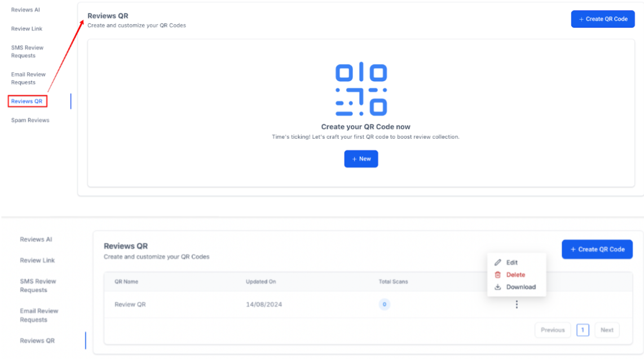Screen dimensions: 644x359
Task: Open Review Link in top sidebar
Action: coord(27,29)
